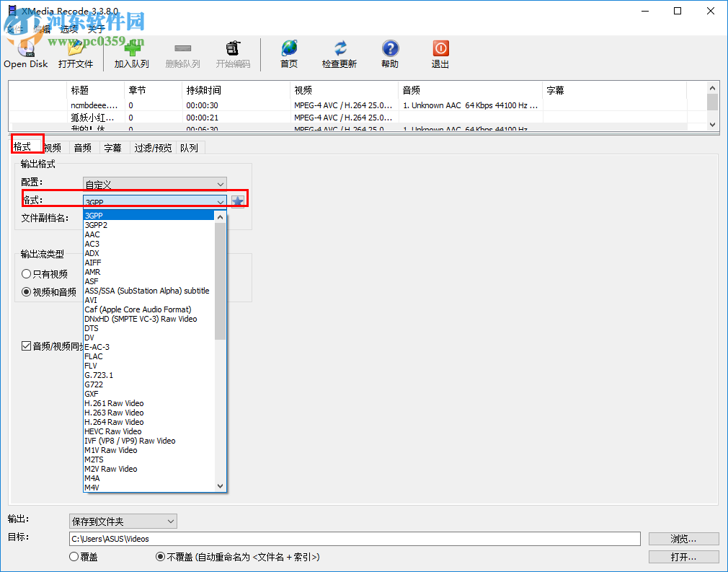
Task: Switch to the 视频 tab
Action: (52, 147)
